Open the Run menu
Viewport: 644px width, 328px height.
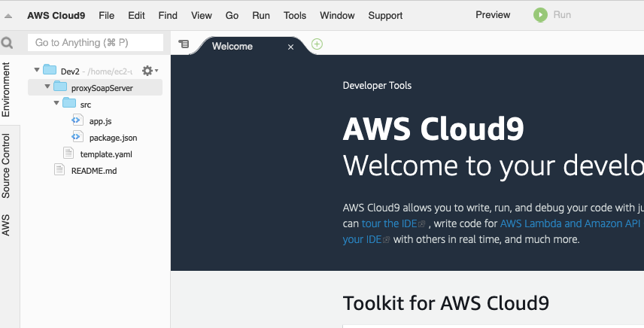[261, 16]
